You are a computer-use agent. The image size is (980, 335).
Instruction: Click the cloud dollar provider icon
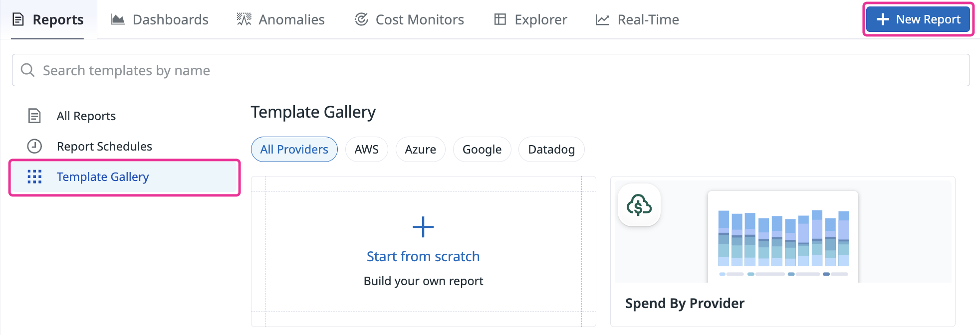[x=639, y=205]
